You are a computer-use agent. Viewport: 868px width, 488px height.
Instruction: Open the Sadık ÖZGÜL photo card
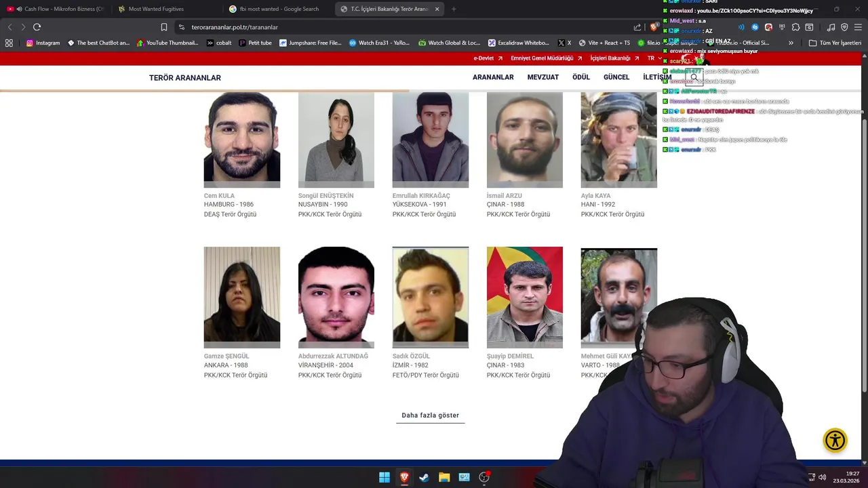(431, 298)
